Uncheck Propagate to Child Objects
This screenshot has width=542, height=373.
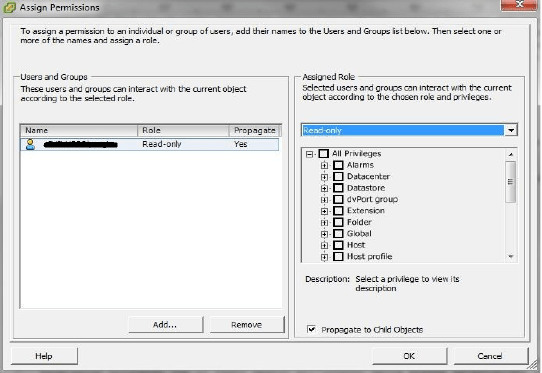pyautogui.click(x=311, y=329)
